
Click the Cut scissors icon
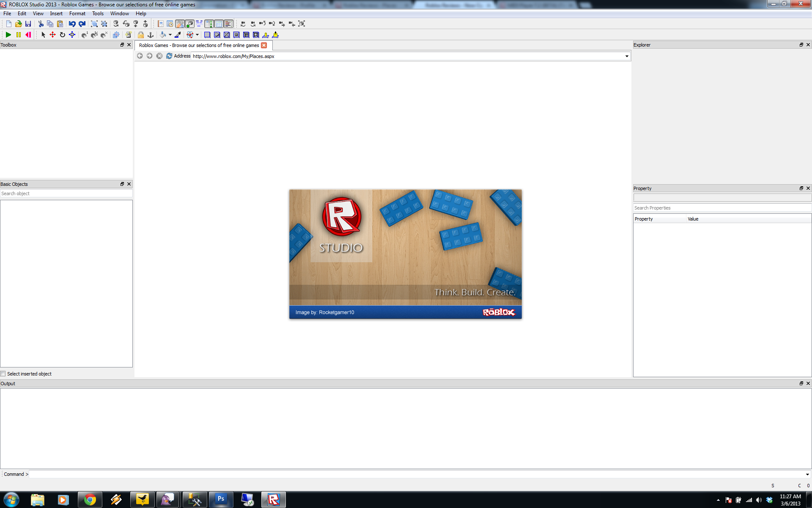(41, 24)
